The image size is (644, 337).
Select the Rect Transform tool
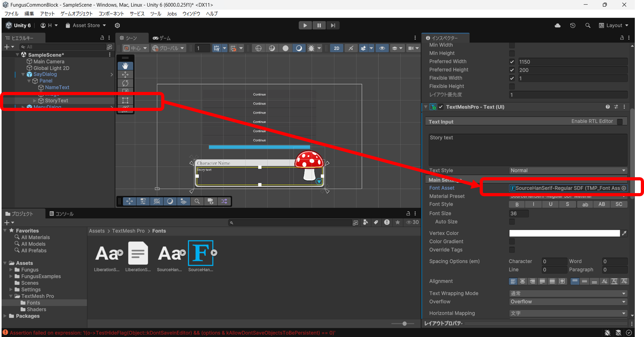(125, 100)
